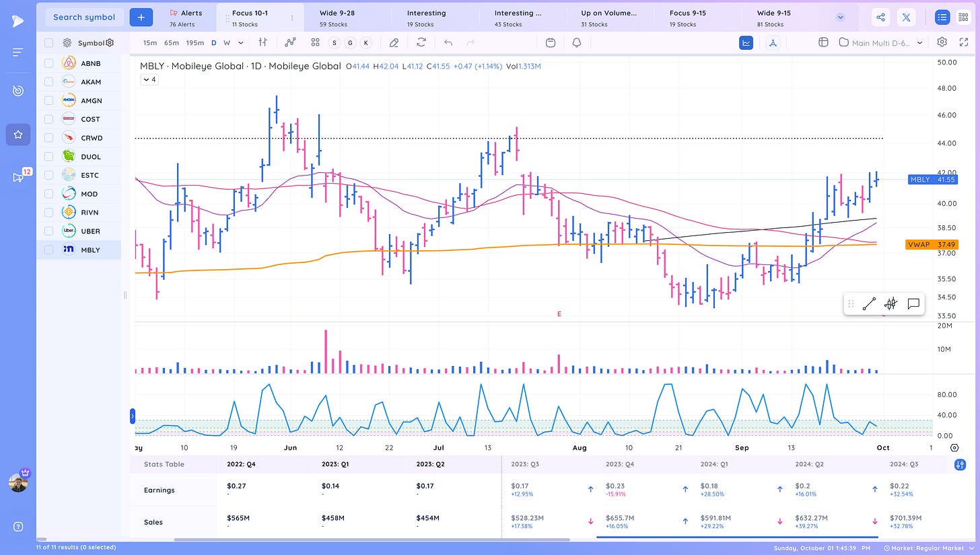The width and height of the screenshot is (980, 555).
Task: Click the network nodes icon in toolbar
Action: [x=773, y=42]
